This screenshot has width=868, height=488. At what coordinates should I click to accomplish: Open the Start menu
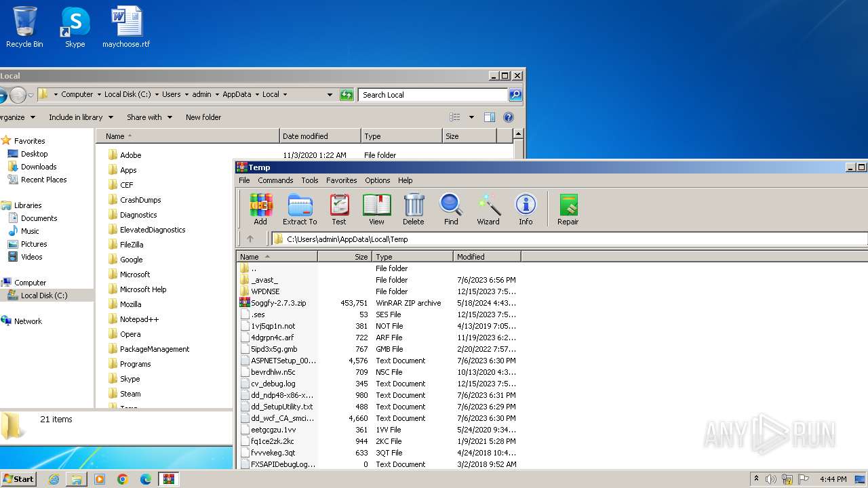coord(18,479)
